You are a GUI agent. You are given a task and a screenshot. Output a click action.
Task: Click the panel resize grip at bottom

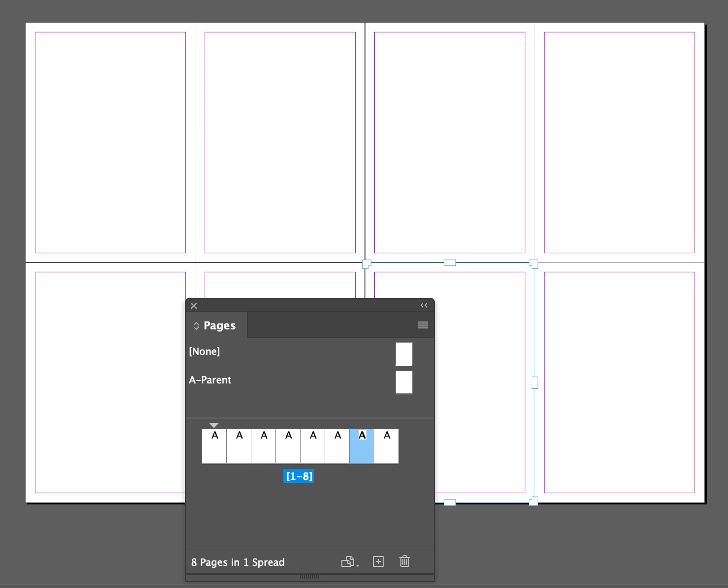309,577
